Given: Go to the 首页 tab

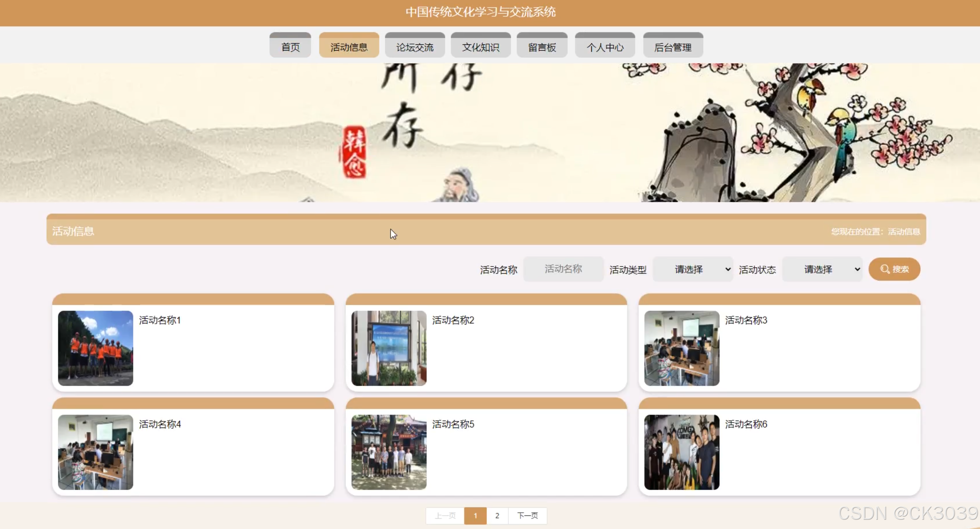Looking at the screenshot, I should 290,47.
